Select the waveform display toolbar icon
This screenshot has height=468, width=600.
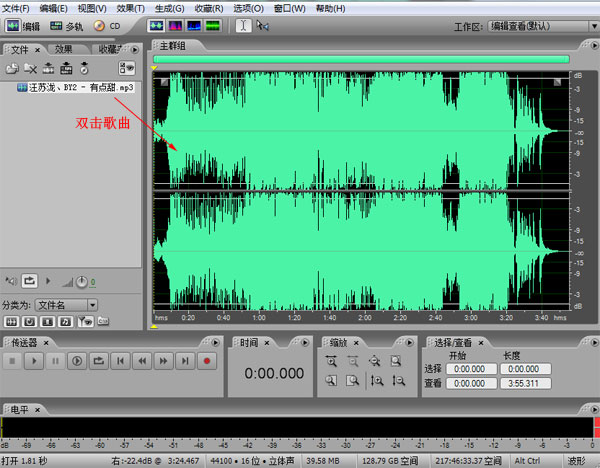[156, 26]
